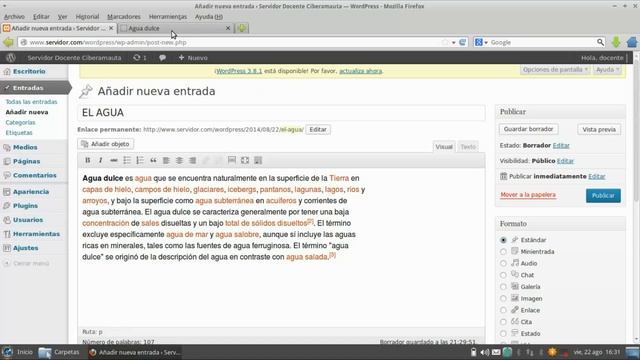This screenshot has height=360, width=640.
Task: Close the Agua dulce tab
Action: [228, 28]
